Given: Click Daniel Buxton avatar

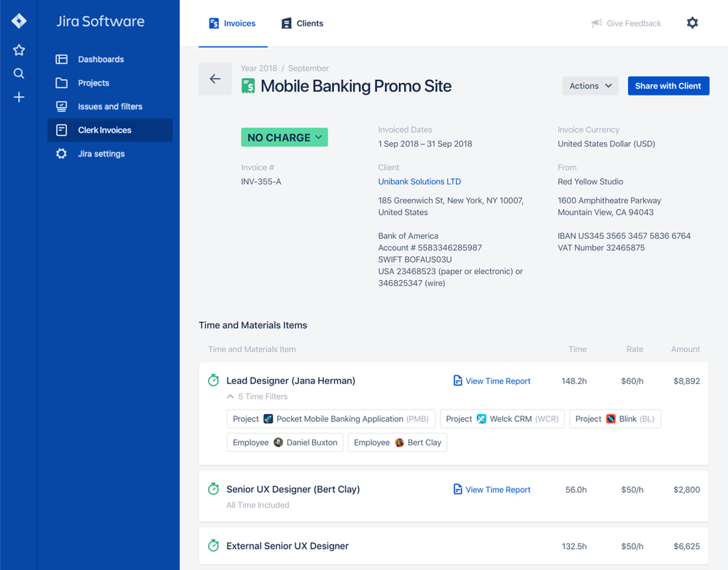Looking at the screenshot, I should tap(278, 442).
